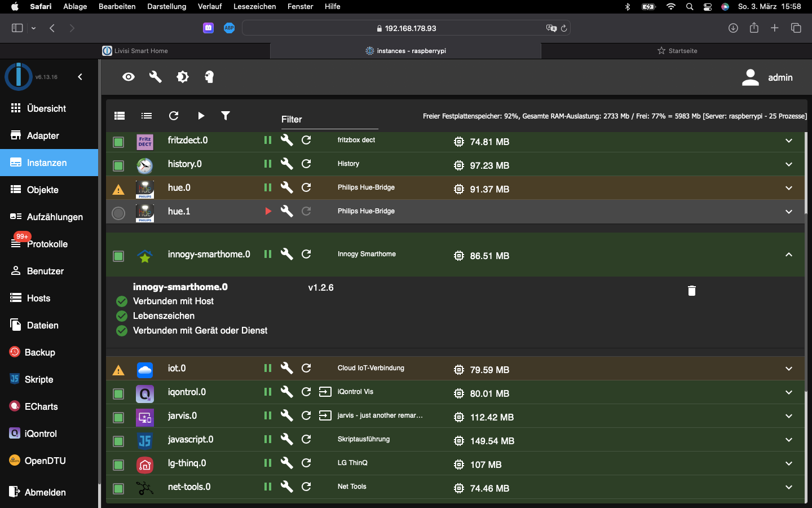Open configuration wrench for lg-thinq.0
Screen dimensions: 812x508
[287, 463]
